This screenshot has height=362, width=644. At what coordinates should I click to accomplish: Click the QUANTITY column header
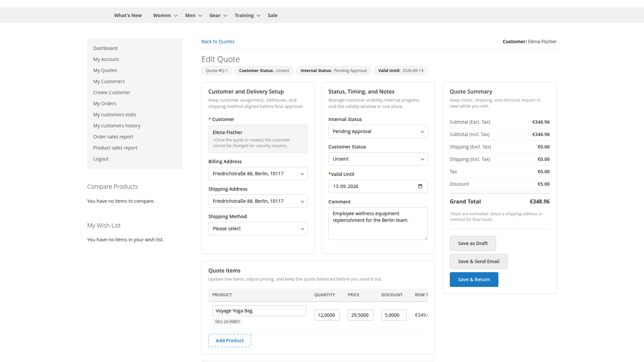325,295
